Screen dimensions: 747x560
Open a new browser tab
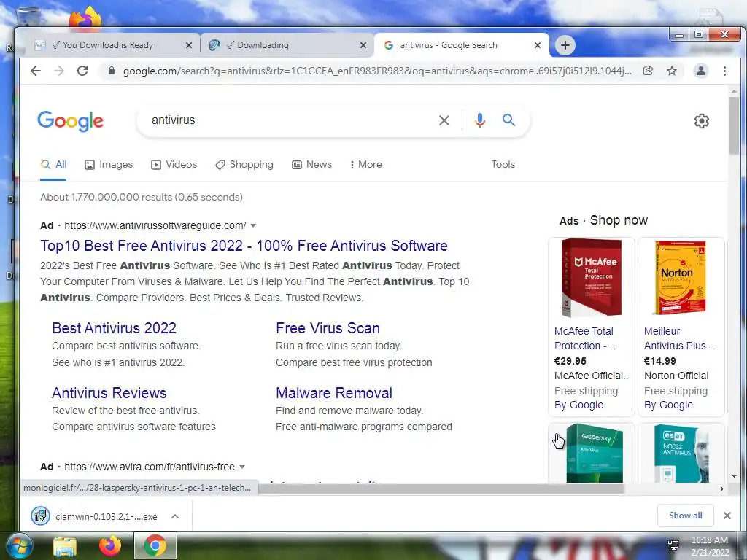(565, 45)
